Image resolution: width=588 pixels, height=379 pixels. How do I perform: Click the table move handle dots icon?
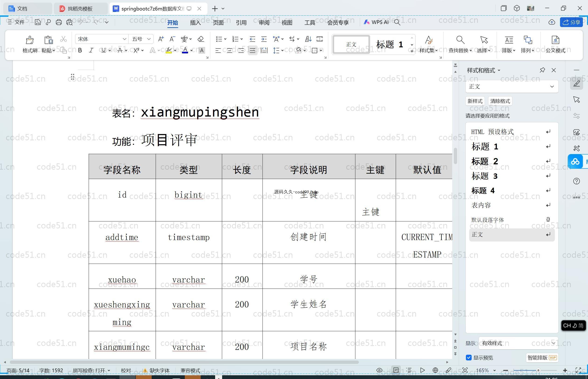click(x=72, y=77)
